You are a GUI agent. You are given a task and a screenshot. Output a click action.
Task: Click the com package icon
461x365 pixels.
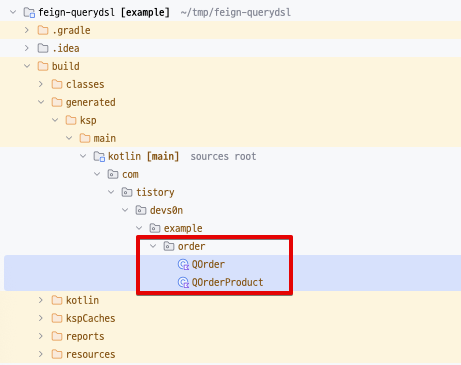(x=113, y=174)
